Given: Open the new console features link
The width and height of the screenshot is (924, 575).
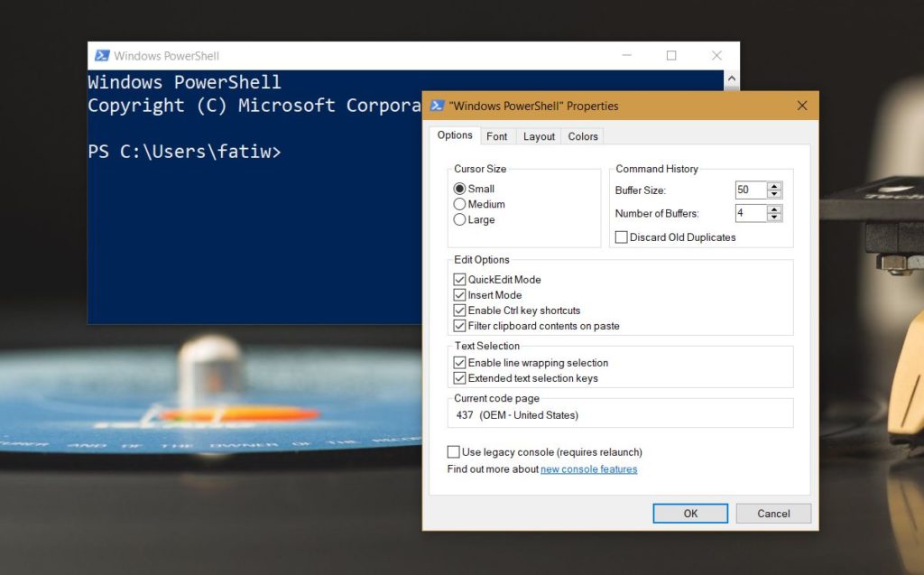Looking at the screenshot, I should 589,468.
